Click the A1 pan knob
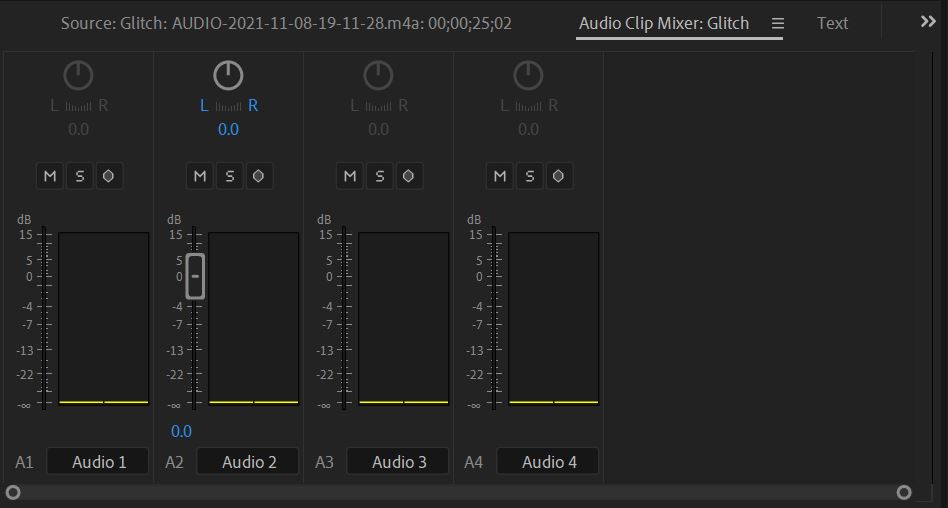 click(78, 75)
